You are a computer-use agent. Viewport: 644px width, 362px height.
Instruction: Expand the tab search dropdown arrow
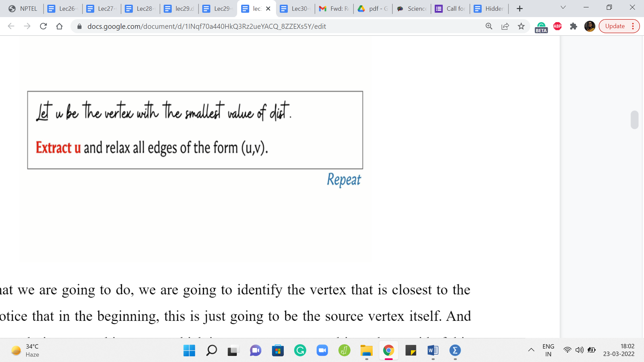[563, 7]
